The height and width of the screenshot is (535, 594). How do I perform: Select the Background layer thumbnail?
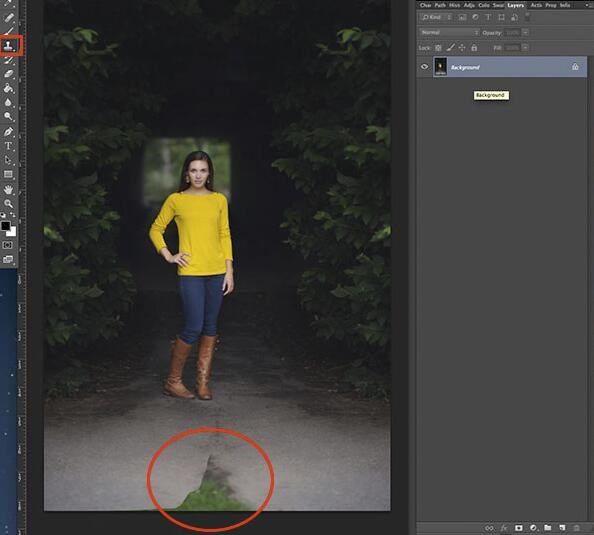tap(440, 67)
